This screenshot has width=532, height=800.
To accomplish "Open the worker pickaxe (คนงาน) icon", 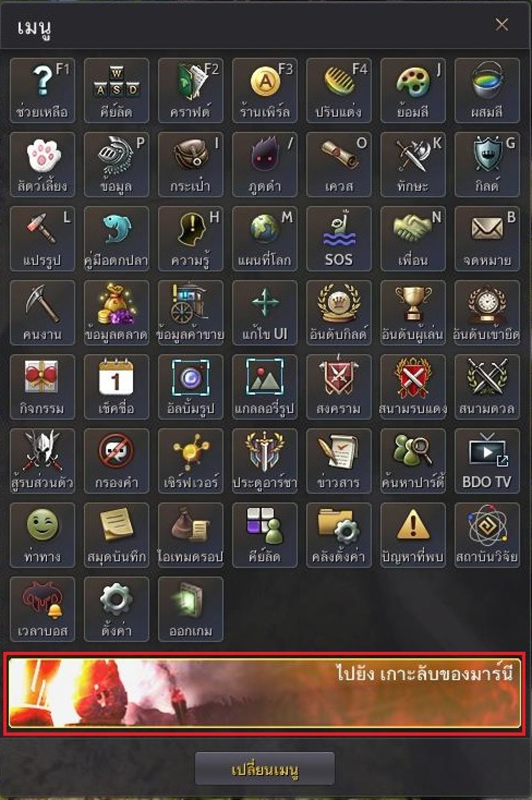I will coord(42,313).
